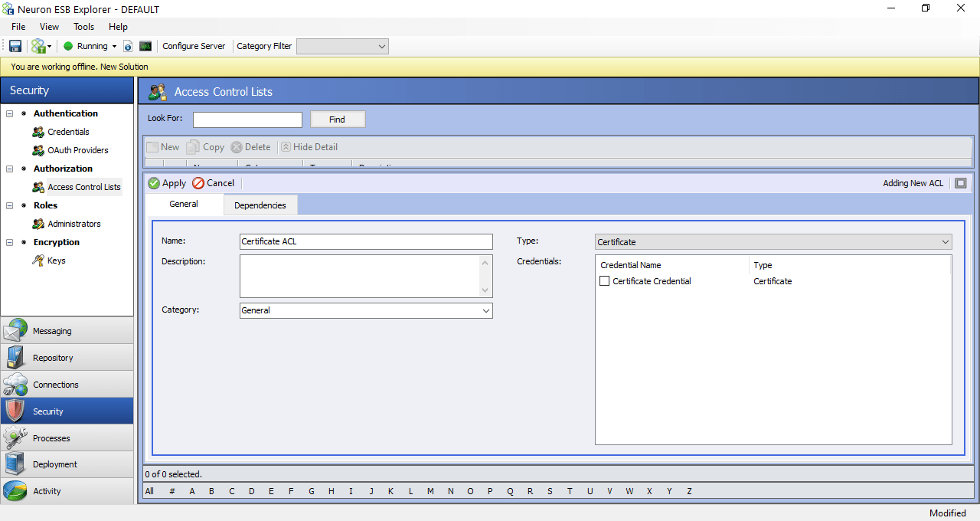Click into the Look For search field

[247, 120]
